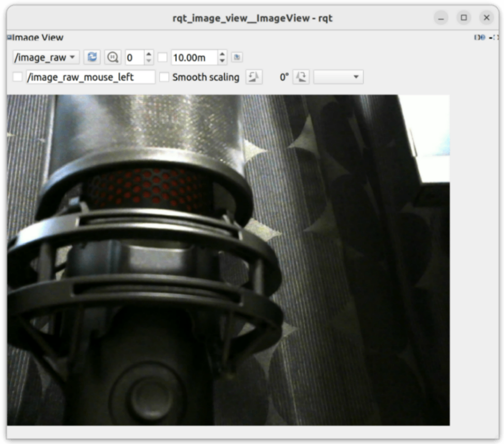Image resolution: width=504 pixels, height=444 pixels.
Task: Enable the dynamic range checkbox
Action: pos(163,57)
